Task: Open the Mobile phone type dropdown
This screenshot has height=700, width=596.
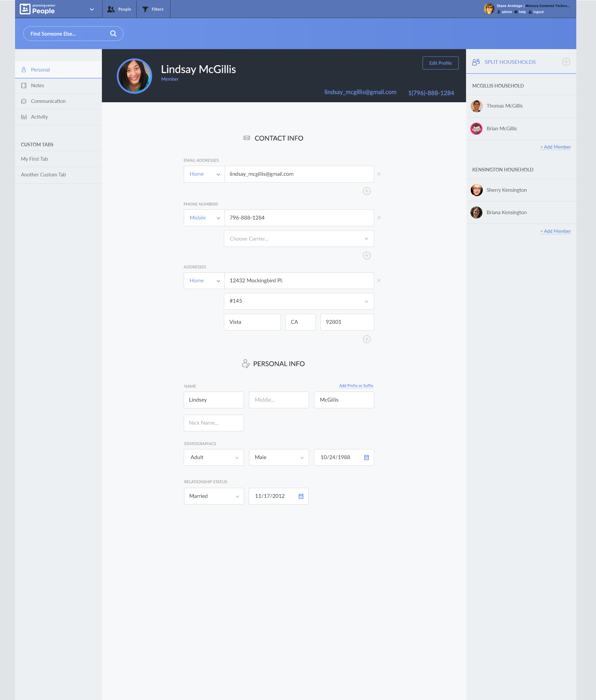Action: coord(204,218)
